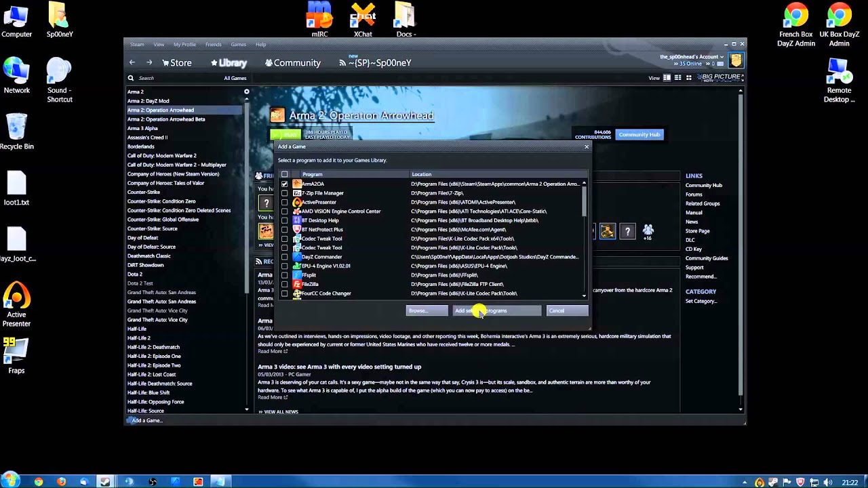Sort by Program column header
The width and height of the screenshot is (868, 488).
[x=354, y=174]
